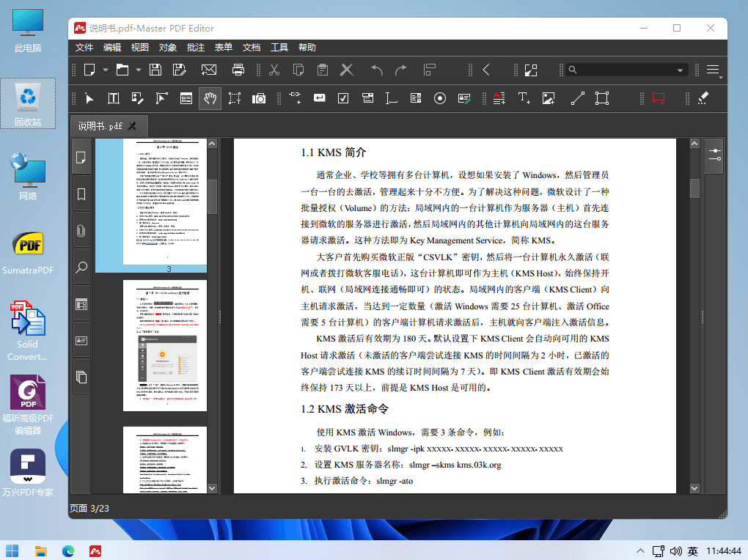Click the Save As icon

180,70
